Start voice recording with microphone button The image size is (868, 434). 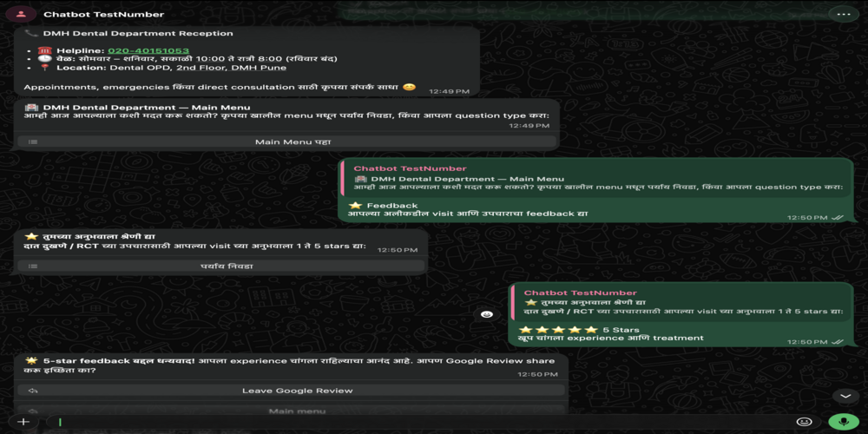pyautogui.click(x=844, y=422)
